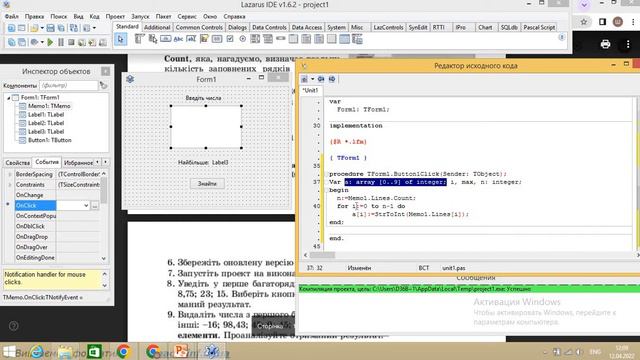
Task: Click the New Form toolbar icon
Action: [x=22, y=28]
